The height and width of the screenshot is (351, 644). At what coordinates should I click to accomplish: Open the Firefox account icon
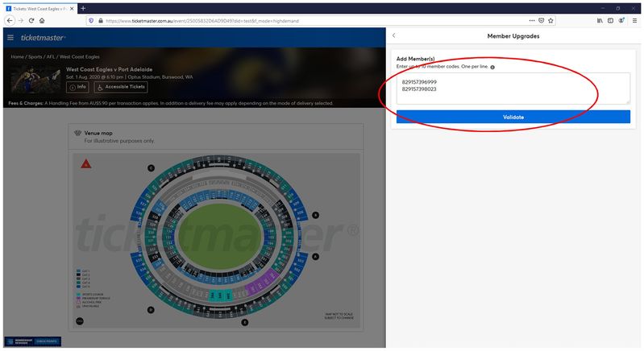point(621,20)
